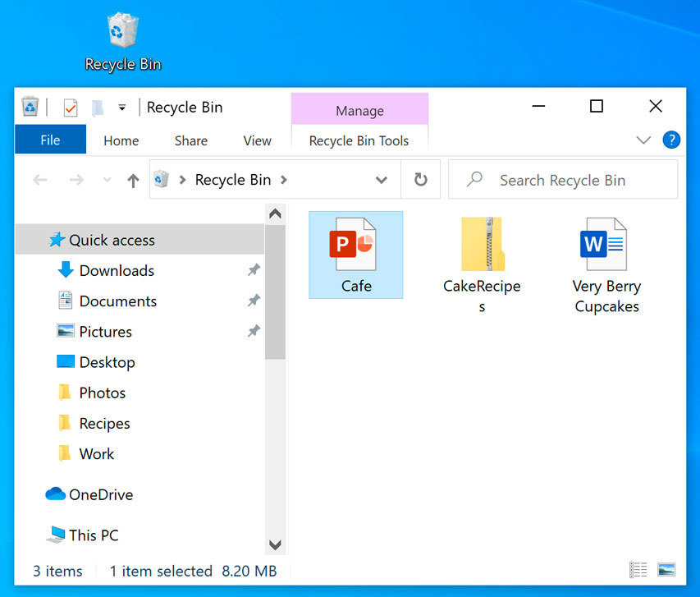Click the back navigation button
Image resolution: width=700 pixels, height=597 pixels.
click(39, 179)
